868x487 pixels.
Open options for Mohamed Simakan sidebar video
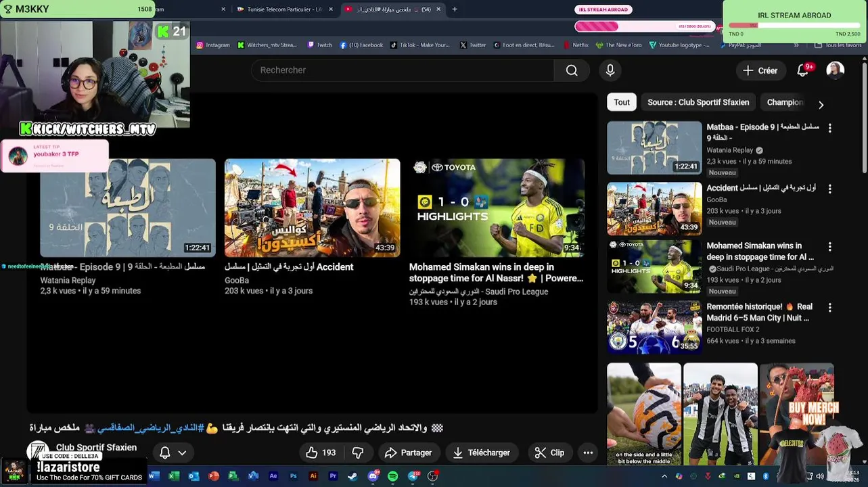829,247
